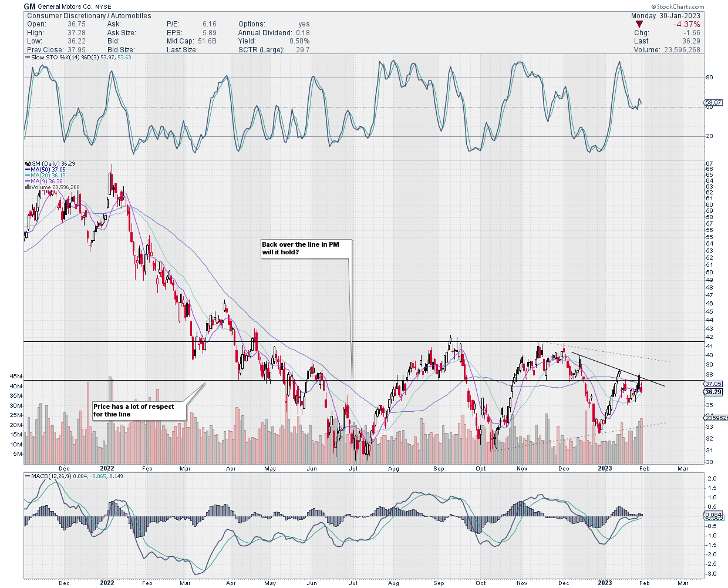This screenshot has width=728, height=588.
Task: Click the MACD 0.084 value tag on axis
Action: 713,515
